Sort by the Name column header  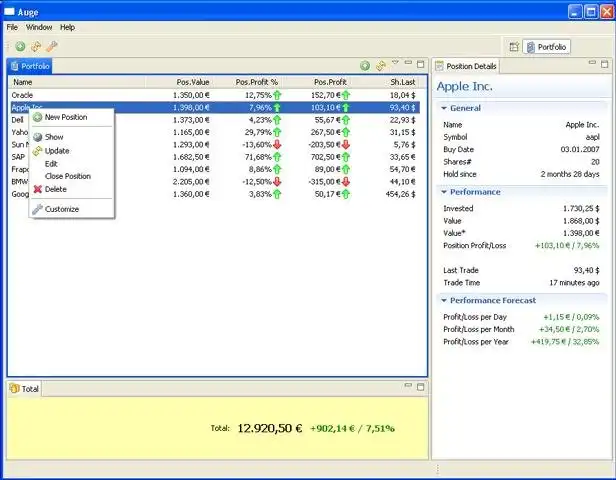point(77,82)
